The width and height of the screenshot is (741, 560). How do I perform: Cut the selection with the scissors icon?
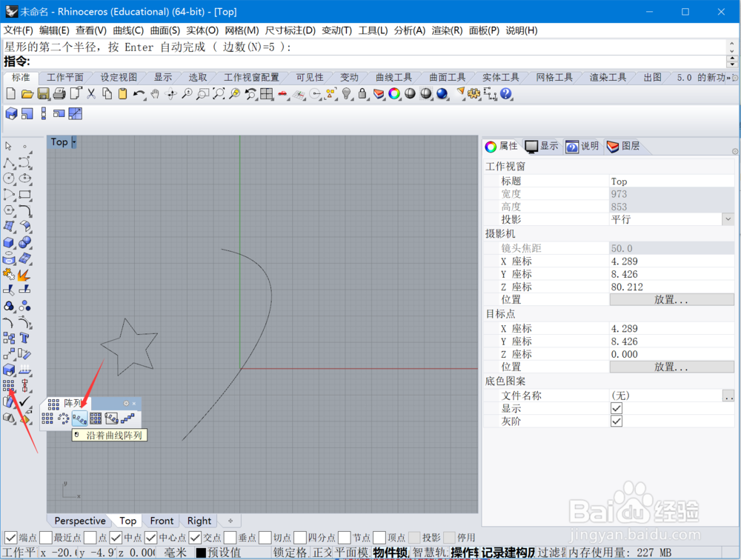point(91,93)
